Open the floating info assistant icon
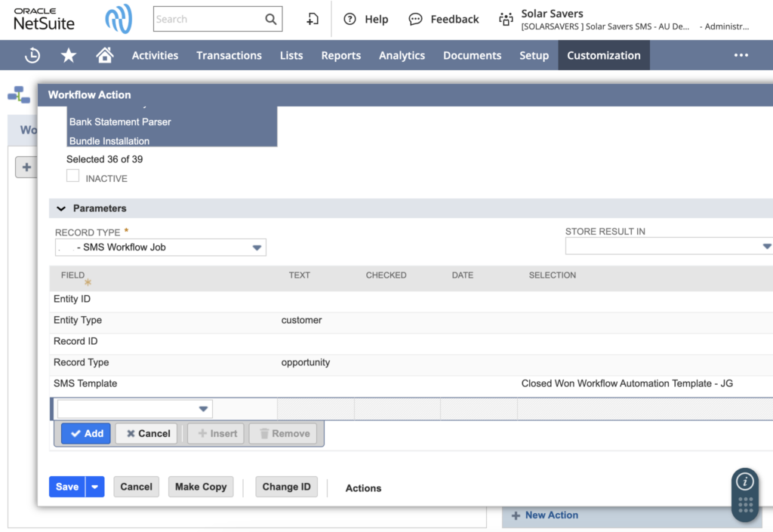Screen dimensions: 773x532 745,481
